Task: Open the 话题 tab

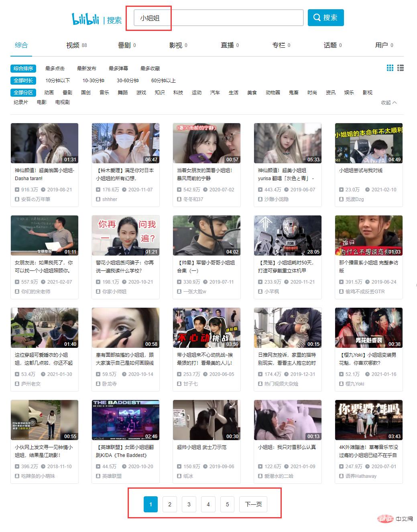Action: pyautogui.click(x=333, y=45)
